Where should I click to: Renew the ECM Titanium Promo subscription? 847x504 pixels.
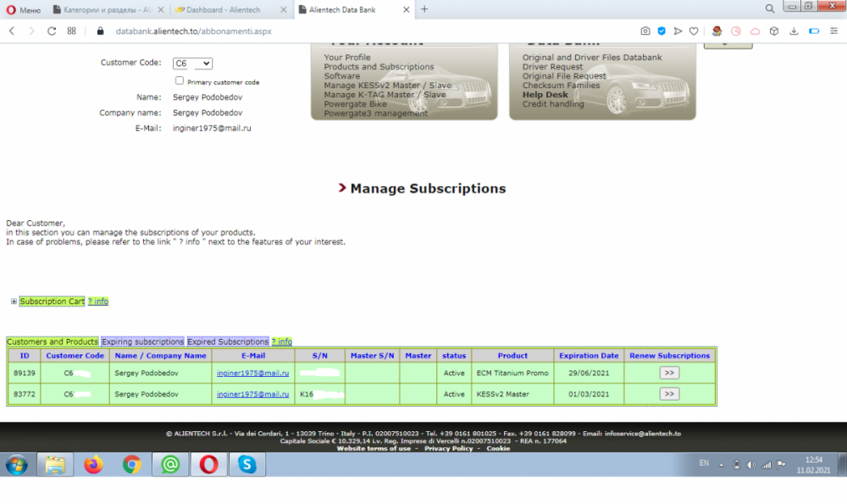pos(669,373)
